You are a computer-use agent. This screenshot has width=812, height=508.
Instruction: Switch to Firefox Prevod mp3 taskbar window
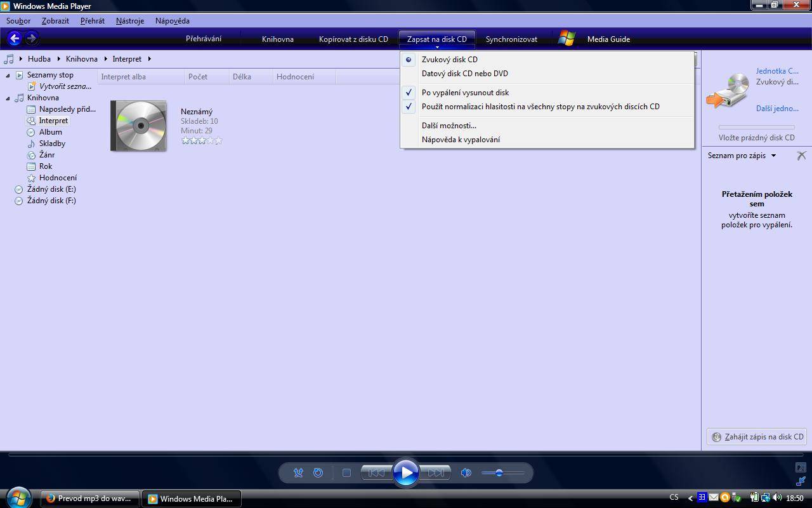pos(90,498)
